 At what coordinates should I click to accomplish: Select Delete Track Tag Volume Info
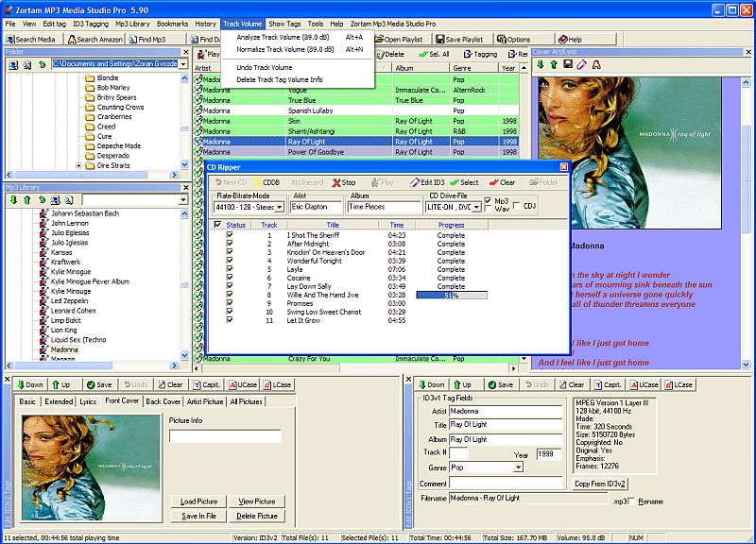tap(300, 79)
